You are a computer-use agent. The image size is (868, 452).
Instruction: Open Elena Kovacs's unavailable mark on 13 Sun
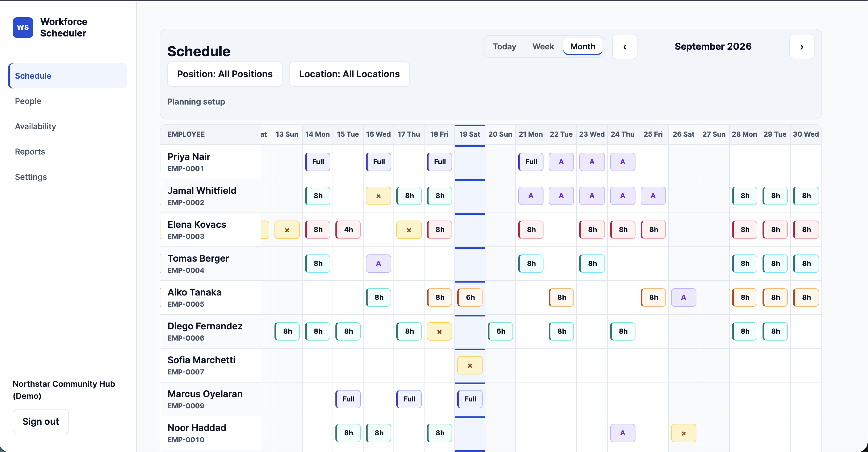click(x=287, y=230)
